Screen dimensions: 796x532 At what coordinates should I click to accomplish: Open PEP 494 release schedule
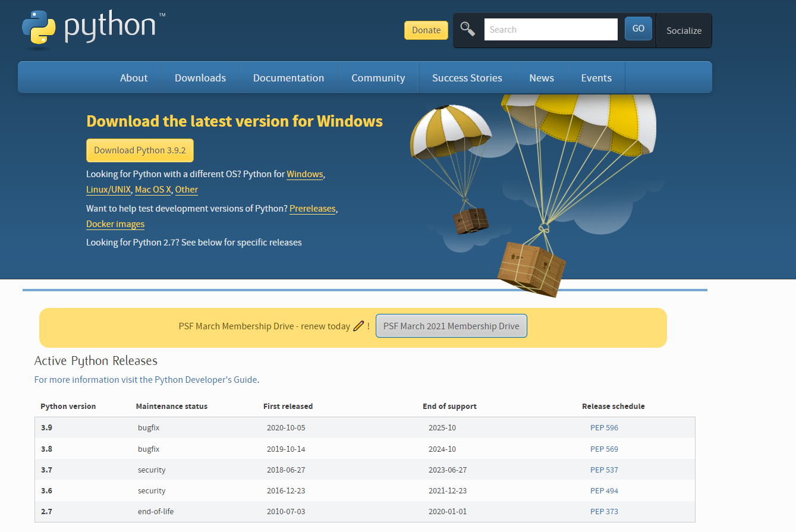(604, 491)
